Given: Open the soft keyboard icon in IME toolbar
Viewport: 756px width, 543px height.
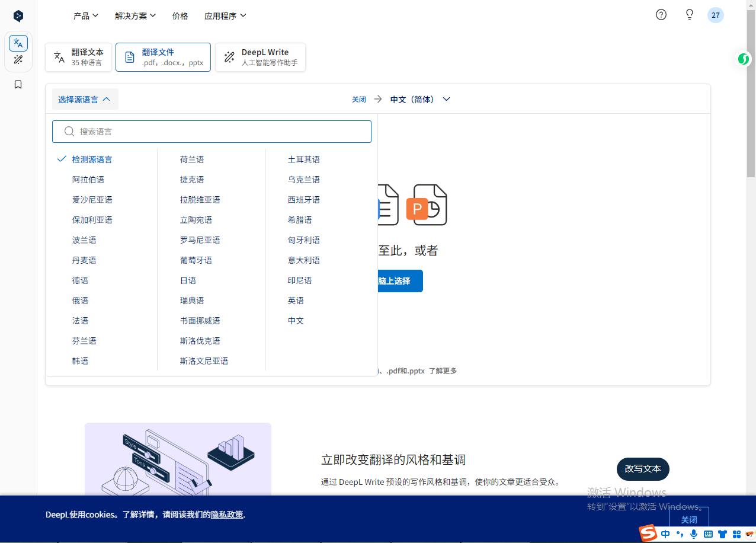Looking at the screenshot, I should [x=708, y=534].
